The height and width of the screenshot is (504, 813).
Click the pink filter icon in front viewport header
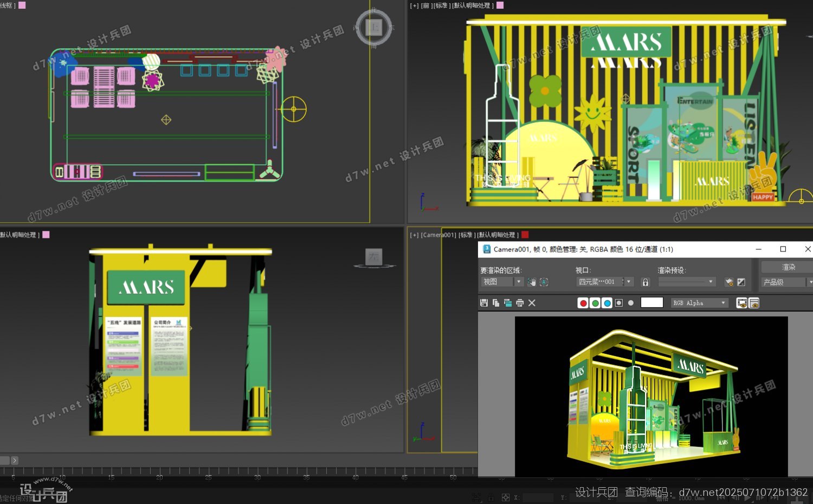(x=500, y=5)
